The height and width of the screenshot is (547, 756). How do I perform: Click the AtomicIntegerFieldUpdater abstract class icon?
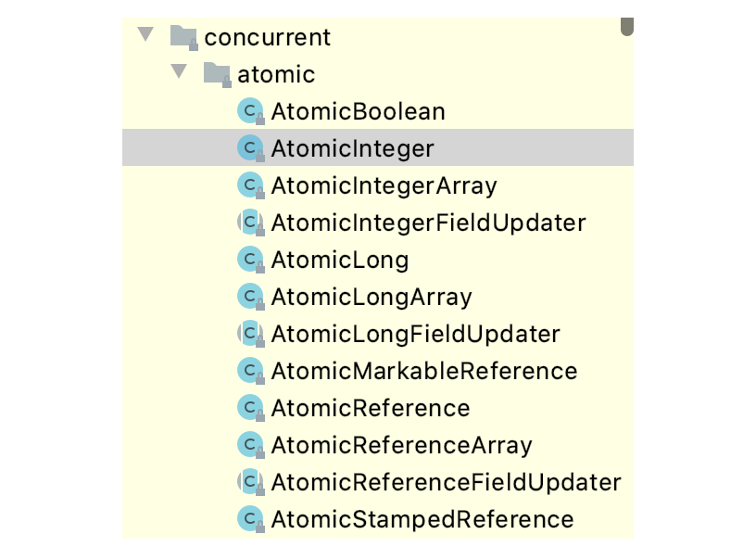tap(250, 223)
